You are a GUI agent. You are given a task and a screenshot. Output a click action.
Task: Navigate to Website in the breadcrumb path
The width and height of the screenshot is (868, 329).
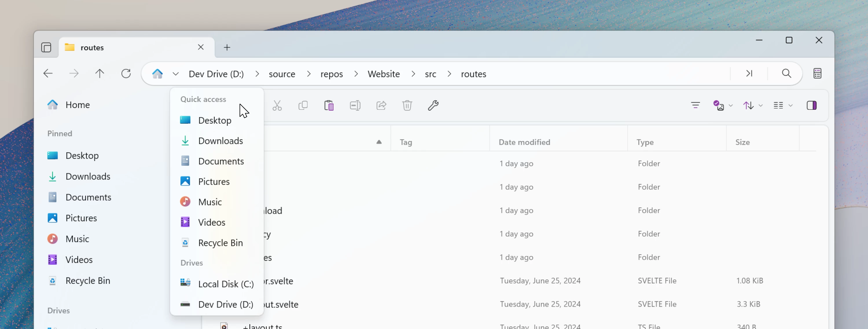click(383, 74)
